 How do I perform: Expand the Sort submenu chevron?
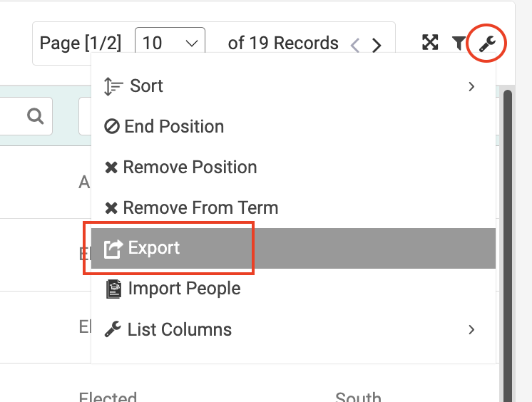tap(471, 86)
